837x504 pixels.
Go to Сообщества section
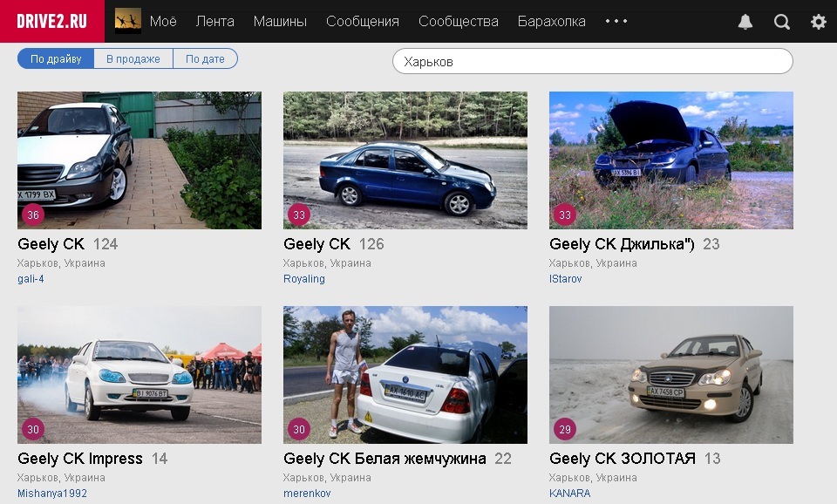[459, 21]
